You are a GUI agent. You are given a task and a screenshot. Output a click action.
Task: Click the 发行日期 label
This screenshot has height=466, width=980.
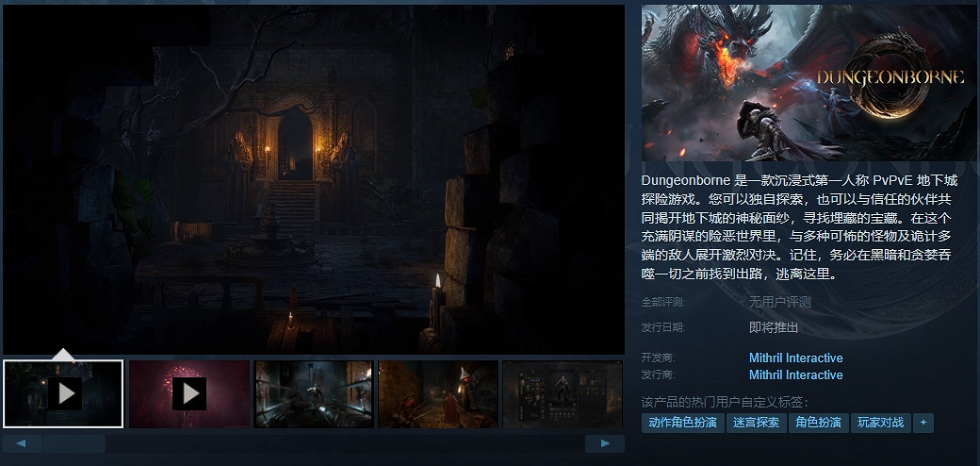(662, 327)
